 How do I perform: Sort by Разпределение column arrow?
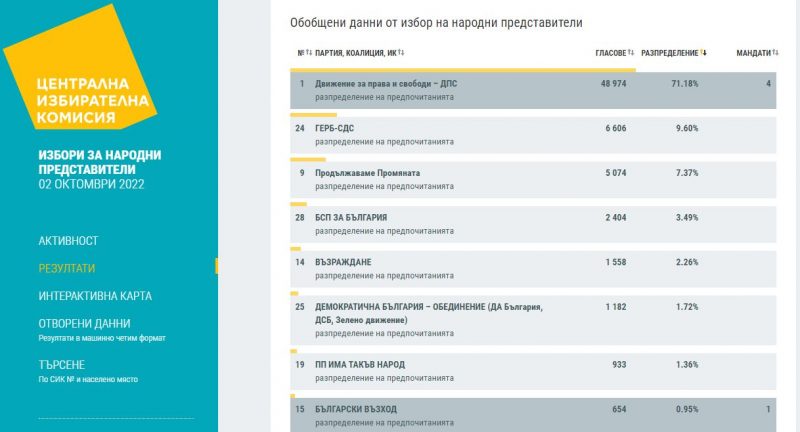[703, 53]
